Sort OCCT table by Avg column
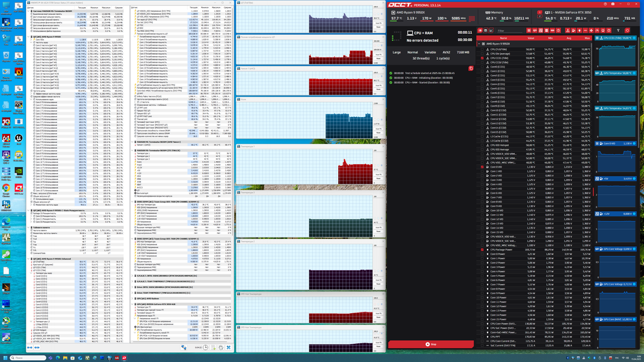 (569, 38)
